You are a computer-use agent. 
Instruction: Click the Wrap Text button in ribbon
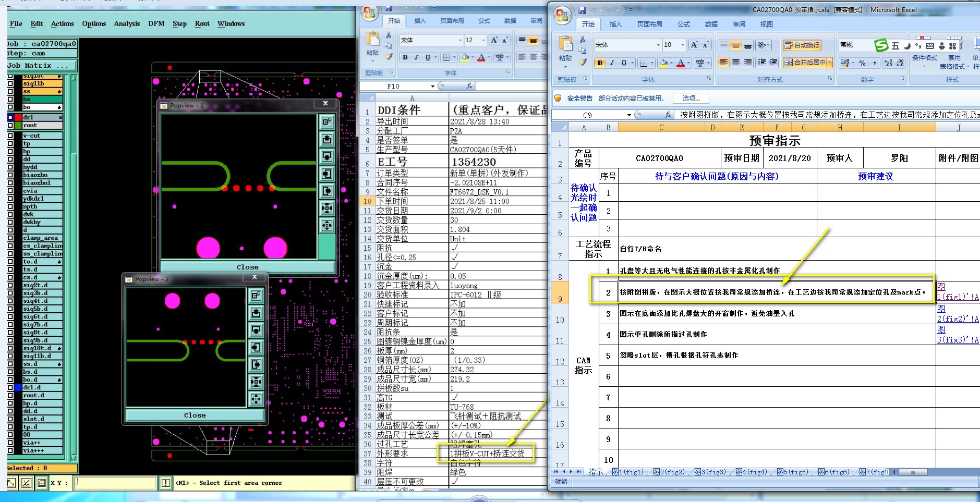(x=802, y=45)
